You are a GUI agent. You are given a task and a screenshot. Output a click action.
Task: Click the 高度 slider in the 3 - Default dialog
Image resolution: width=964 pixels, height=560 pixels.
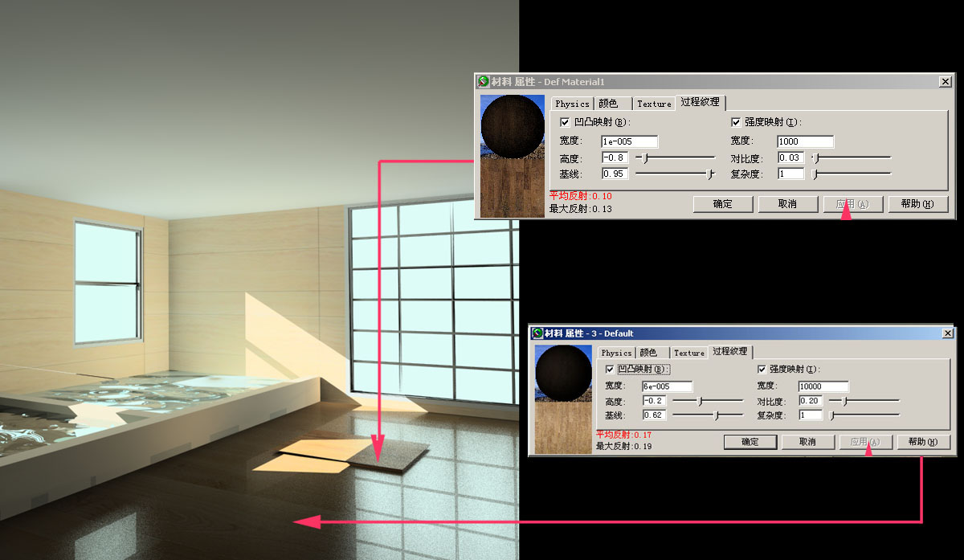coord(708,400)
